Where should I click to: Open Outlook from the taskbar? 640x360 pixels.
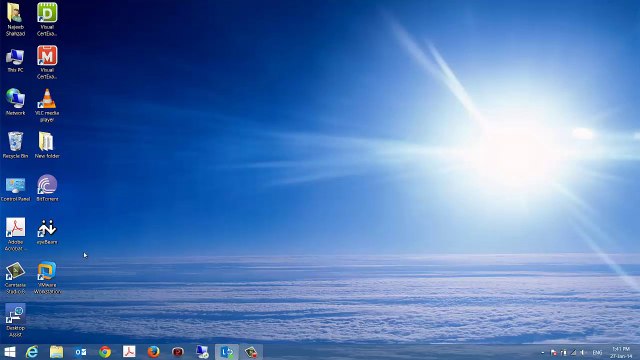pos(80,352)
